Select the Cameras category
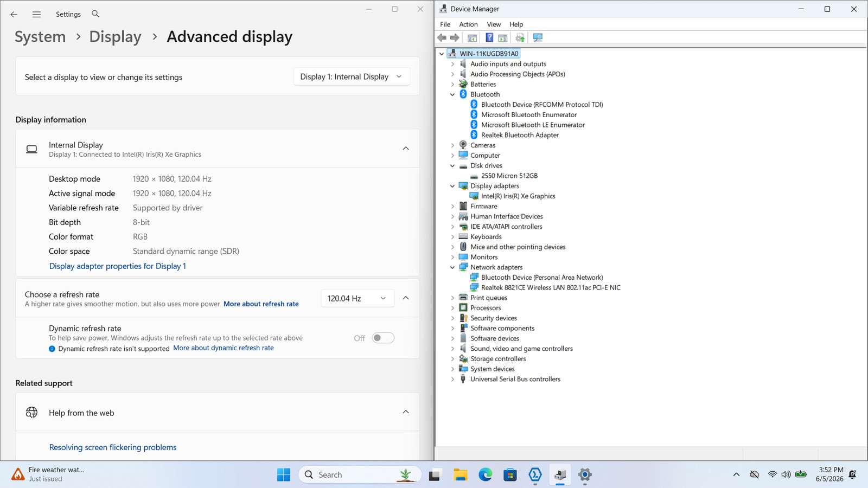The image size is (868, 488). click(x=483, y=145)
